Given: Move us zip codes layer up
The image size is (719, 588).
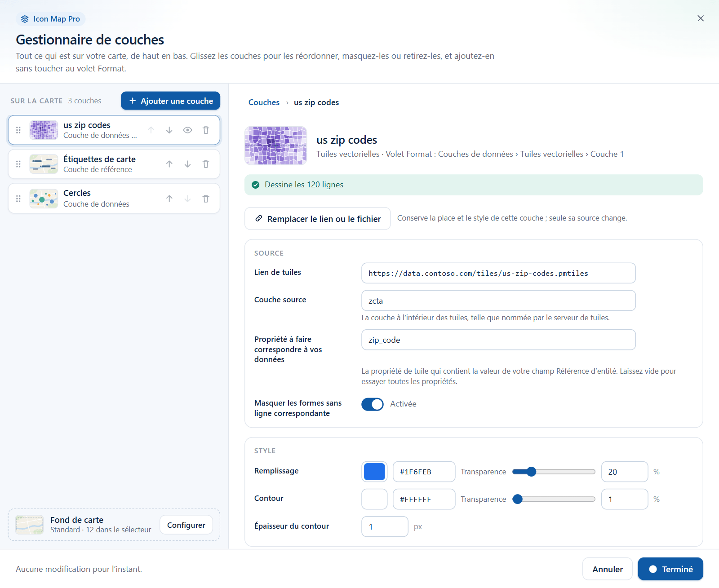Looking at the screenshot, I should tap(151, 130).
